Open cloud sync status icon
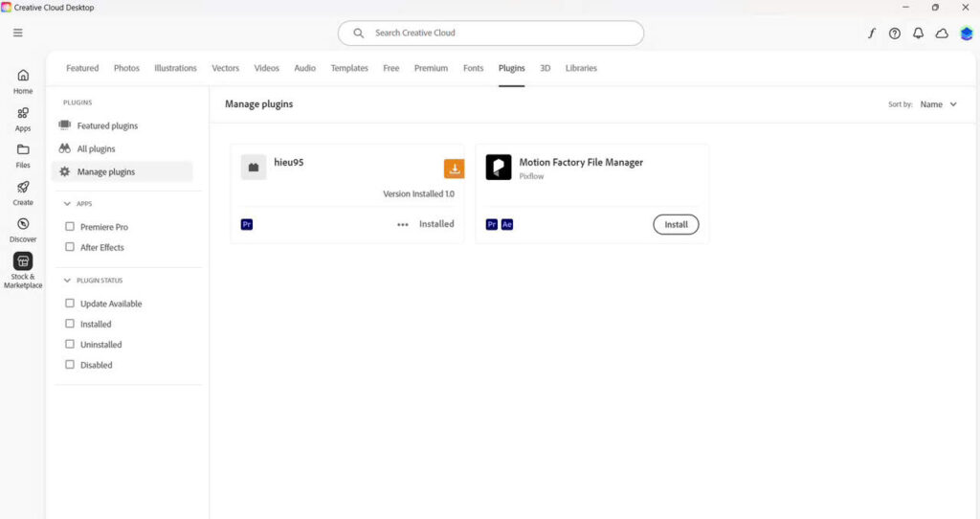This screenshot has width=980, height=519. coord(942,34)
